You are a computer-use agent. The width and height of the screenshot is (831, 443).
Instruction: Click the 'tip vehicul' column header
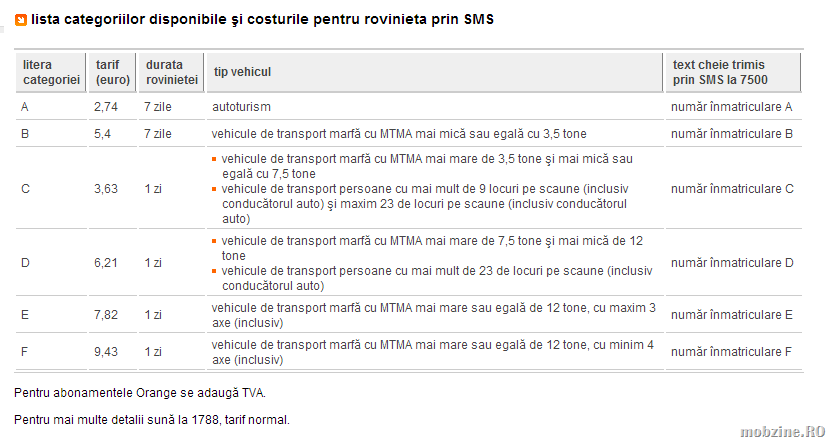(435, 72)
